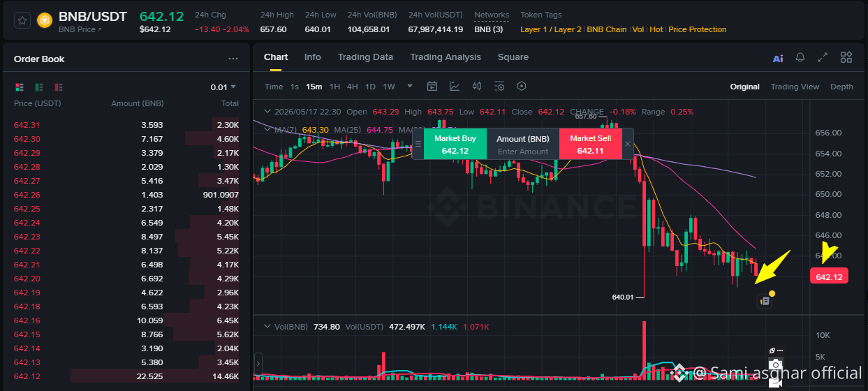868x391 pixels.
Task: Open the multi-chart layout grid icon
Action: pyautogui.click(x=846, y=57)
